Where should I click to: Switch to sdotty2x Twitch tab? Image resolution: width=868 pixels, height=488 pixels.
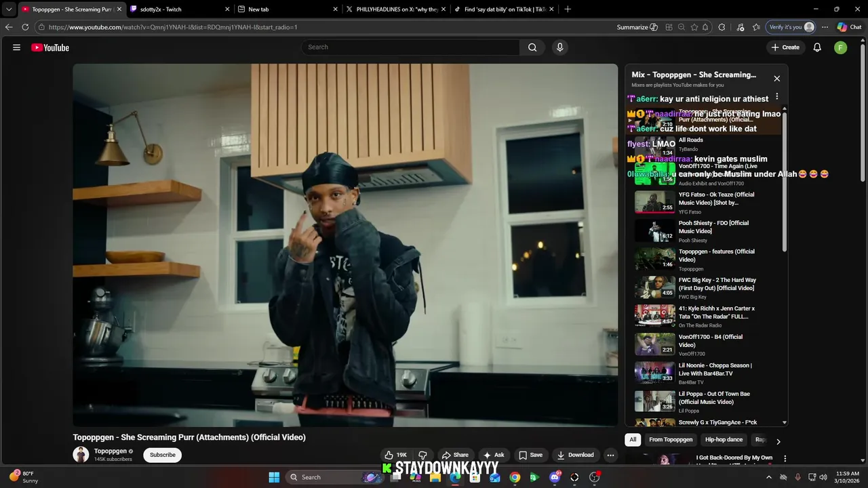pos(179,9)
